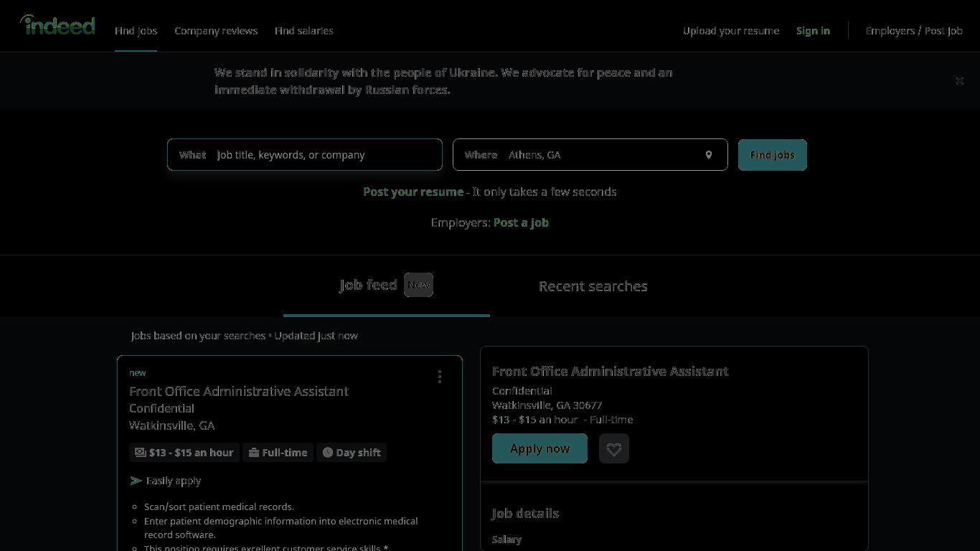The width and height of the screenshot is (980, 551).
Task: Click Watkinsville, GA 30677 location text
Action: pyautogui.click(x=547, y=405)
